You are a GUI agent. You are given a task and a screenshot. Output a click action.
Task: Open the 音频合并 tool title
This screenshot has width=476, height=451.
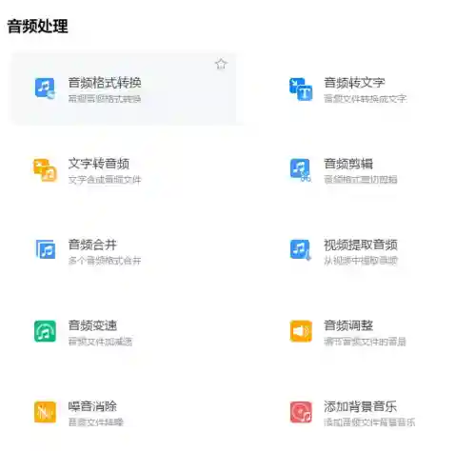[92, 245]
